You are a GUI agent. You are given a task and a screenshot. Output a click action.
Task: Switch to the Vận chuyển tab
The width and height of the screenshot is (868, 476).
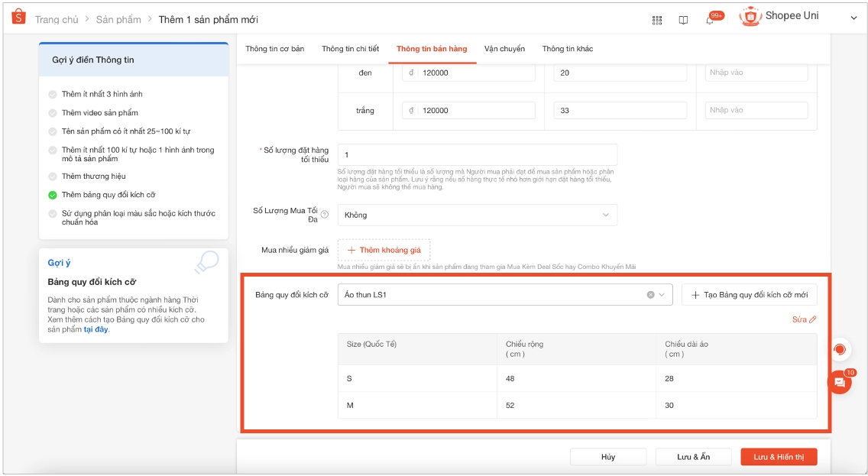coord(504,49)
